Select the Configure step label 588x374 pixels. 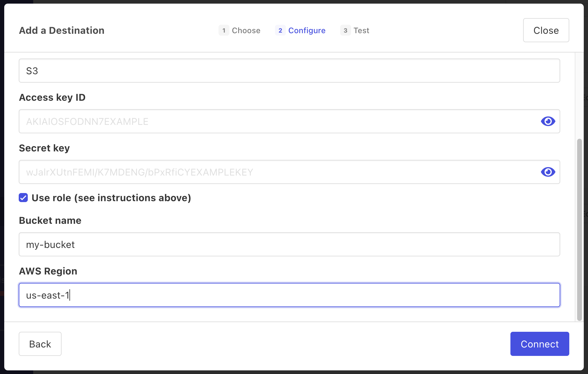coord(307,30)
